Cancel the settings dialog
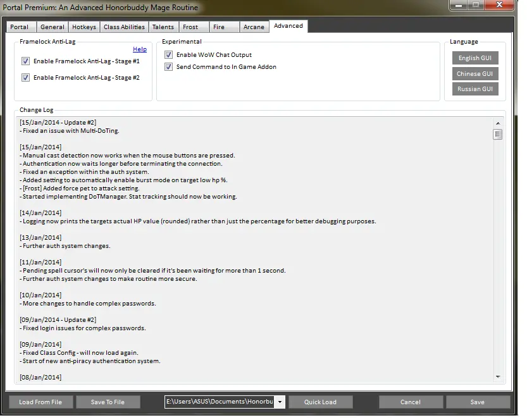Viewport: 527px width, 420px height. point(411,402)
